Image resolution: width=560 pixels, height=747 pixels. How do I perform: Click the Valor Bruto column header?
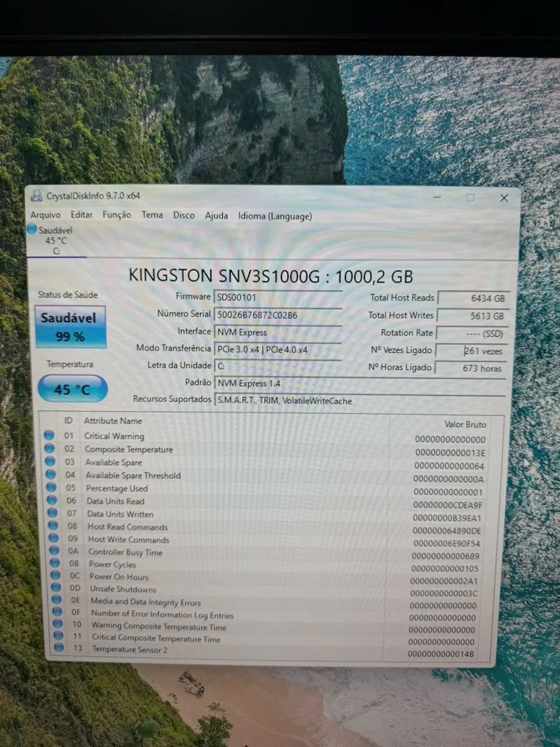pyautogui.click(x=465, y=424)
